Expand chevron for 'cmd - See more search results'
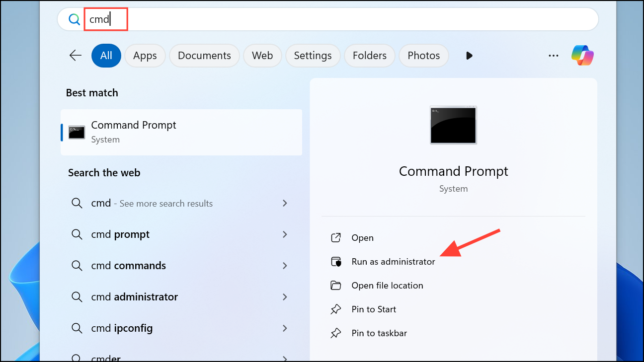Screen dimensions: 644x362 [285, 203]
